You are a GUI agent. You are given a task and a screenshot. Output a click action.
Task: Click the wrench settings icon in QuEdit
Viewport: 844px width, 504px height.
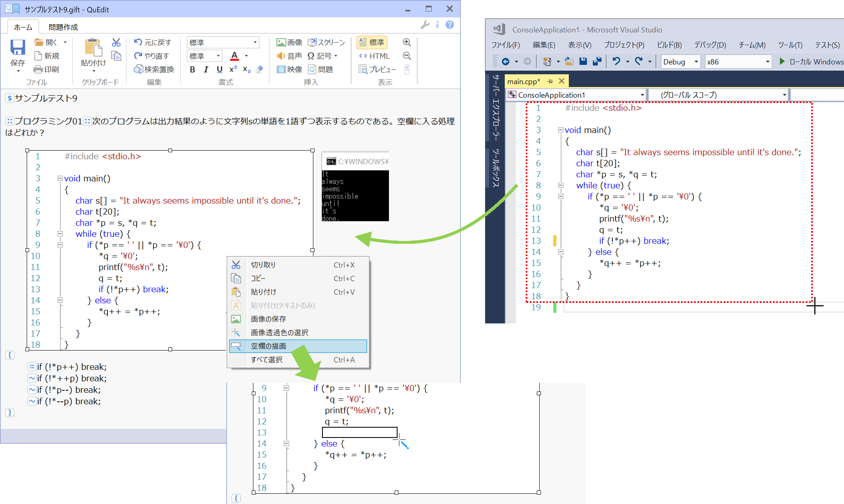(425, 25)
